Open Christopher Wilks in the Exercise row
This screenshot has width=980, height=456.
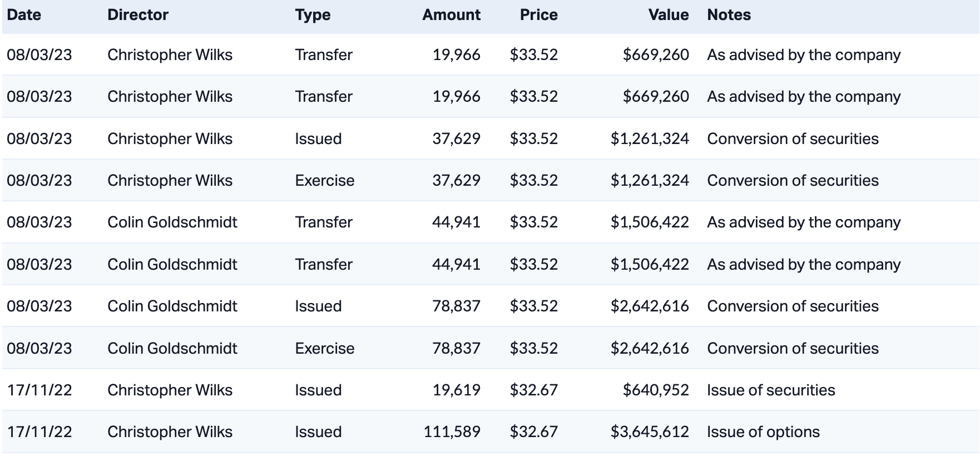point(170,180)
